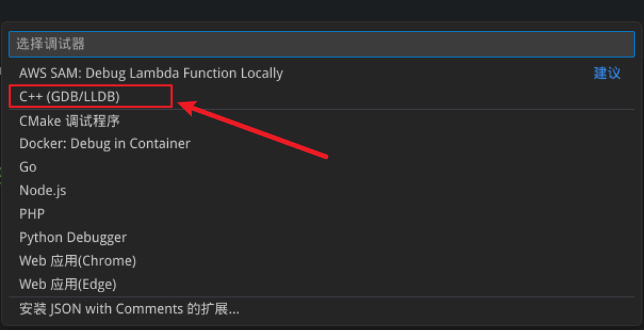Viewport: 644px width, 330px height.
Task: Select Docker: Debug in Container
Action: 321,144
